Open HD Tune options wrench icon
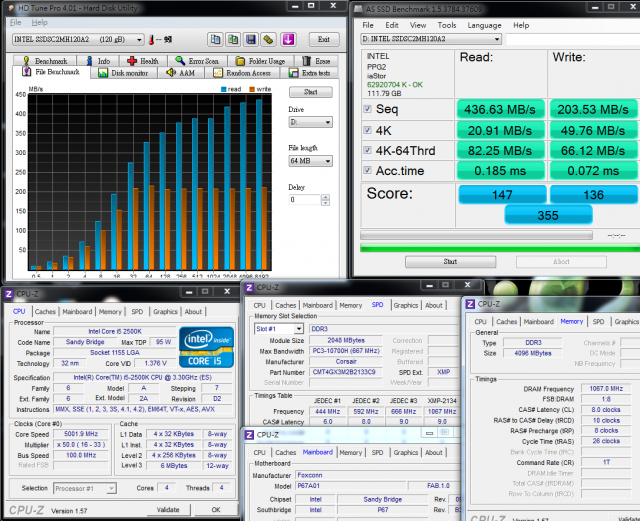 tap(269, 40)
